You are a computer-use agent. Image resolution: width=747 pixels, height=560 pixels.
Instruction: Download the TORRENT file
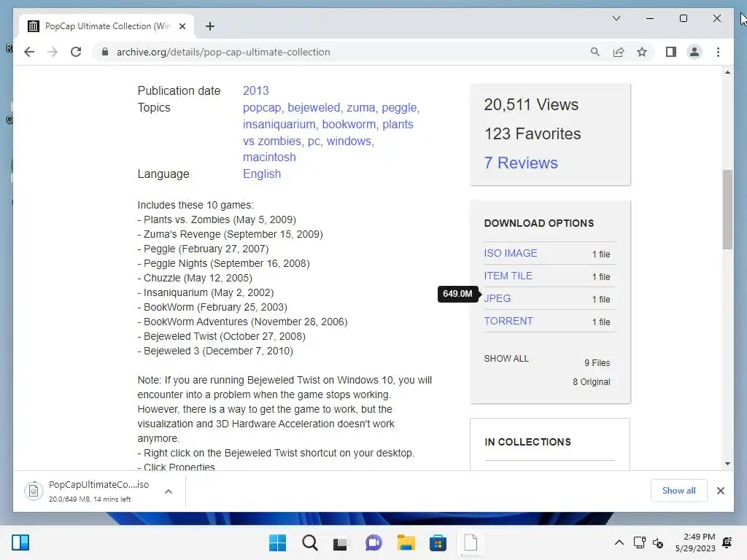click(508, 321)
